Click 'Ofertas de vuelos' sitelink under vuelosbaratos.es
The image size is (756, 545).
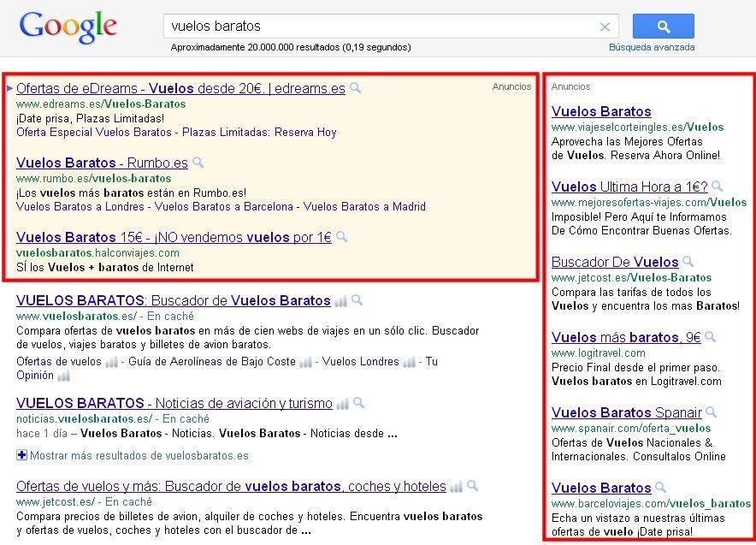(59, 362)
